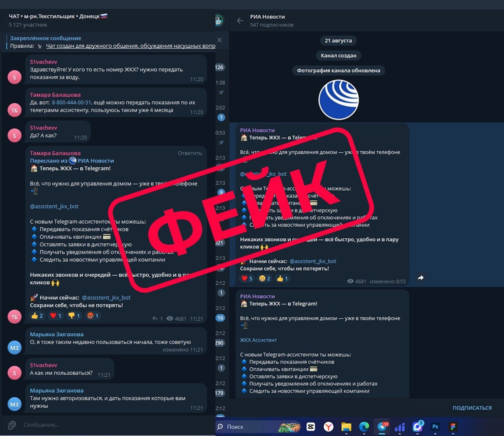This screenshot has height=436, width=504.
Task: Open ТБ avatar beside the forwarded post reactions
Action: coord(14,316)
